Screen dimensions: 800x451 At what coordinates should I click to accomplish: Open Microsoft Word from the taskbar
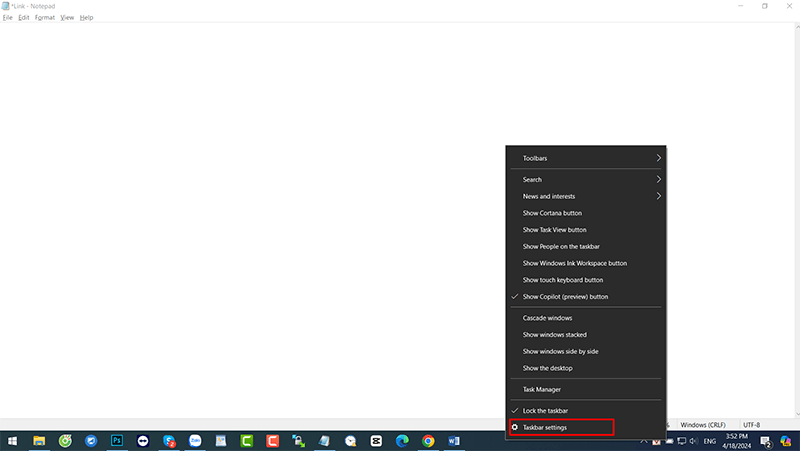click(x=454, y=441)
